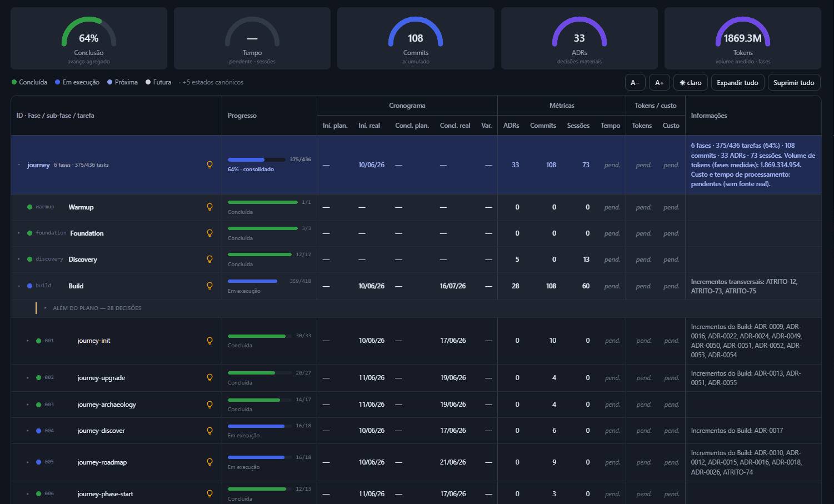Click the lightbulb icon for journey-archaeology
The height and width of the screenshot is (504, 834).
coord(209,405)
